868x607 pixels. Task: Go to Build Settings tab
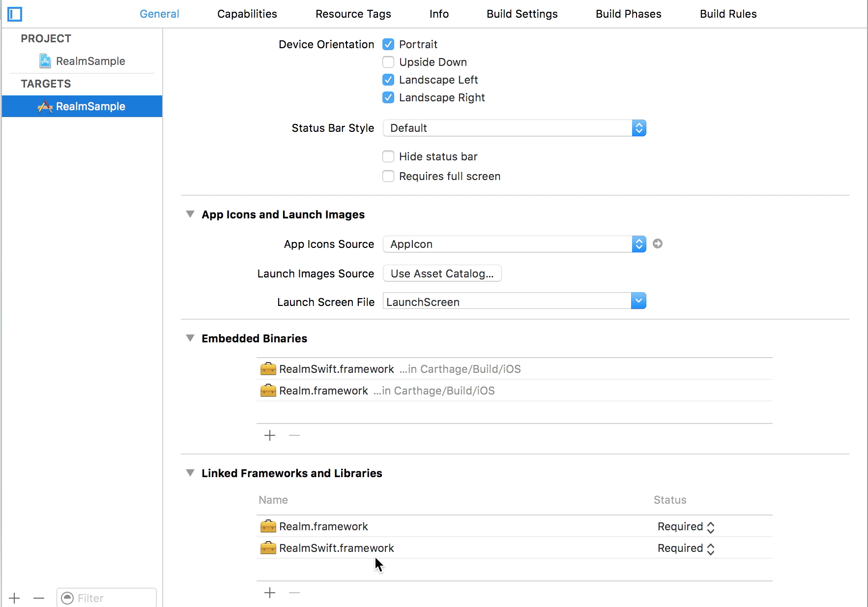click(522, 14)
